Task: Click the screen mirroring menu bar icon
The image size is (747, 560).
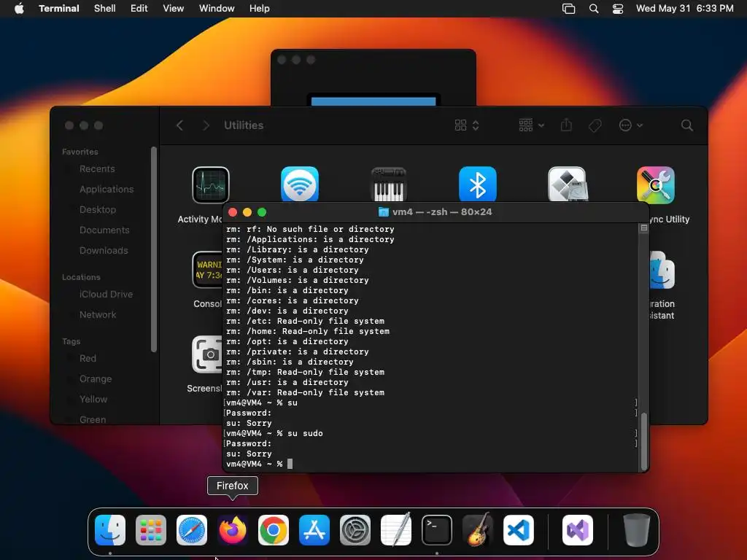Action: 569,9
